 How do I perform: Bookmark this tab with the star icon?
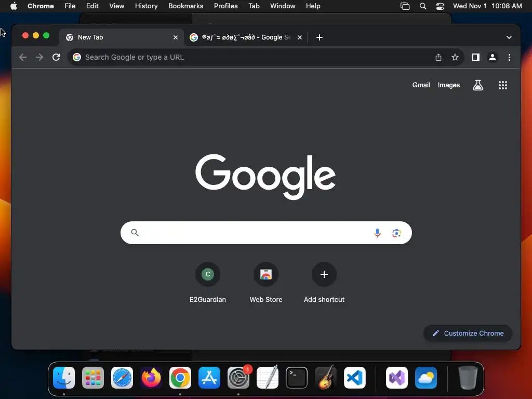click(455, 57)
